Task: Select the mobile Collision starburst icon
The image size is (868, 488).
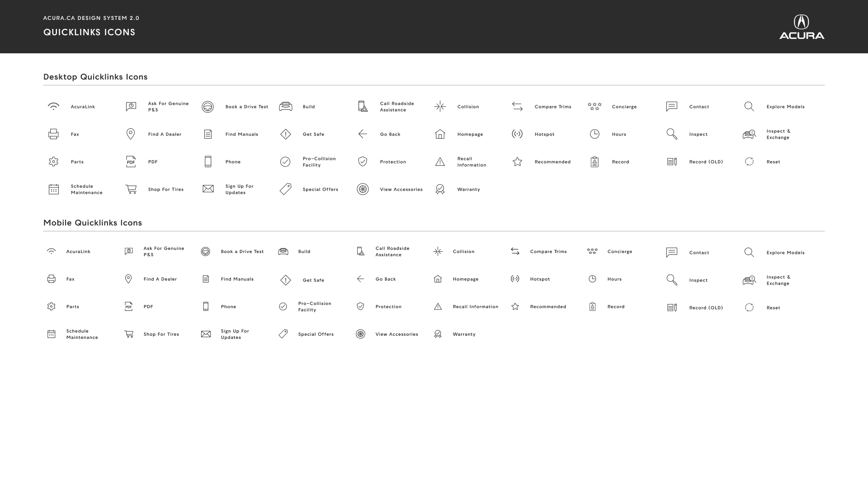Action: point(438,252)
